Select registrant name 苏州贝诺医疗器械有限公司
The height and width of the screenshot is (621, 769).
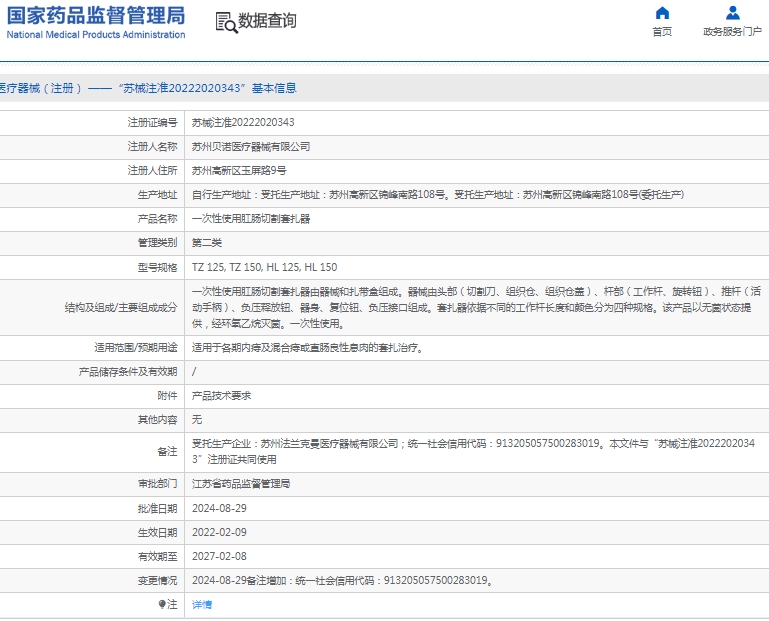click(251, 146)
